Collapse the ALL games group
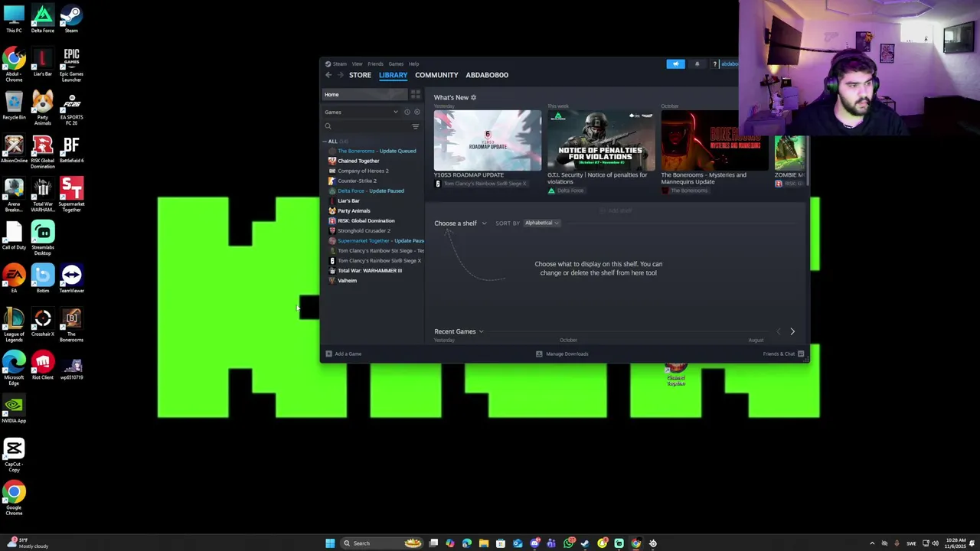The height and width of the screenshot is (551, 980). tap(325, 142)
